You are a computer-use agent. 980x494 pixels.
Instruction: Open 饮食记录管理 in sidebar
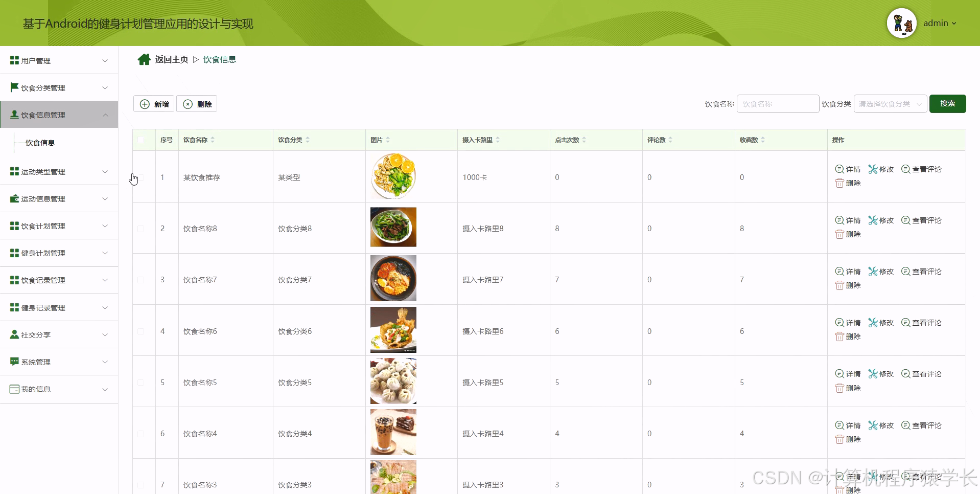coord(59,280)
